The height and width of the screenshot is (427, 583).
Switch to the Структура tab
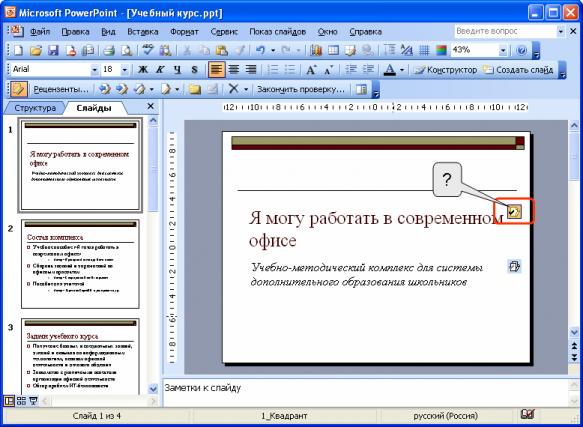pos(35,108)
